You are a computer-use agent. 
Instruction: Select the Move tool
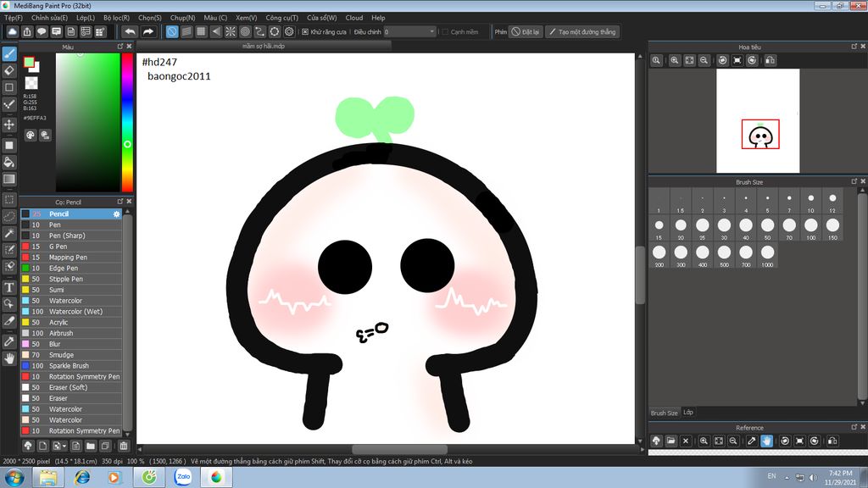click(x=9, y=125)
